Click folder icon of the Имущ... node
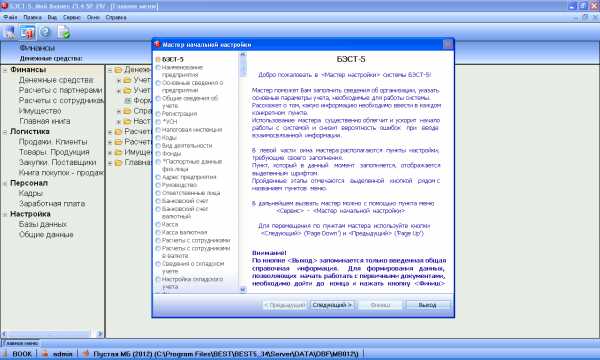The height and width of the screenshot is (360, 600). coord(119,152)
